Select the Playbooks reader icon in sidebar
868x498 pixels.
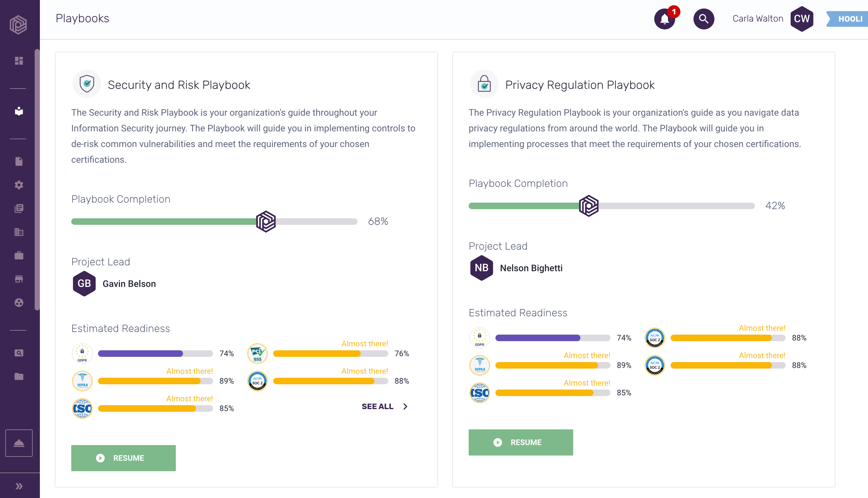19,111
